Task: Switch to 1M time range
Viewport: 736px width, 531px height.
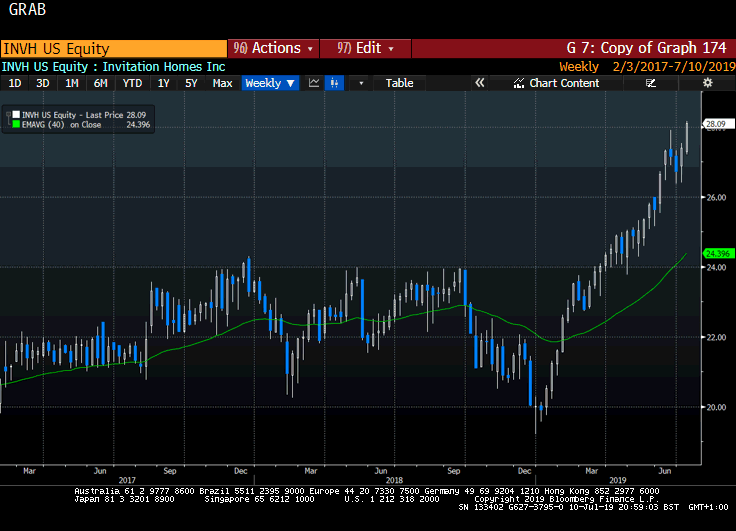Action: [x=71, y=83]
